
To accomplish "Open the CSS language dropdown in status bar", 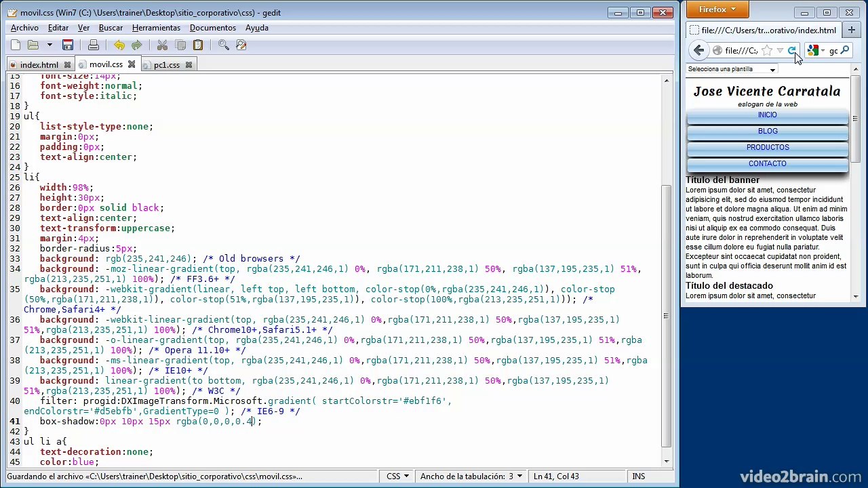I will click(397, 476).
